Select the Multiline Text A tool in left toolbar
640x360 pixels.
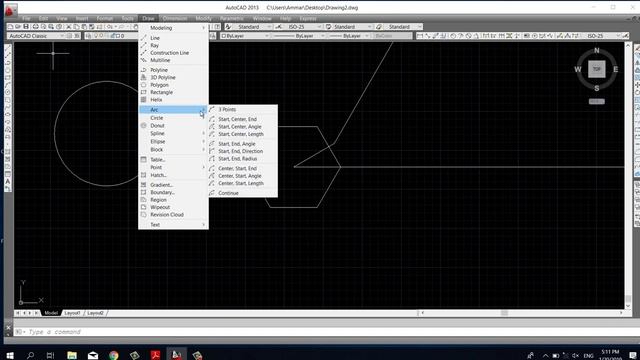pyautogui.click(x=8, y=182)
